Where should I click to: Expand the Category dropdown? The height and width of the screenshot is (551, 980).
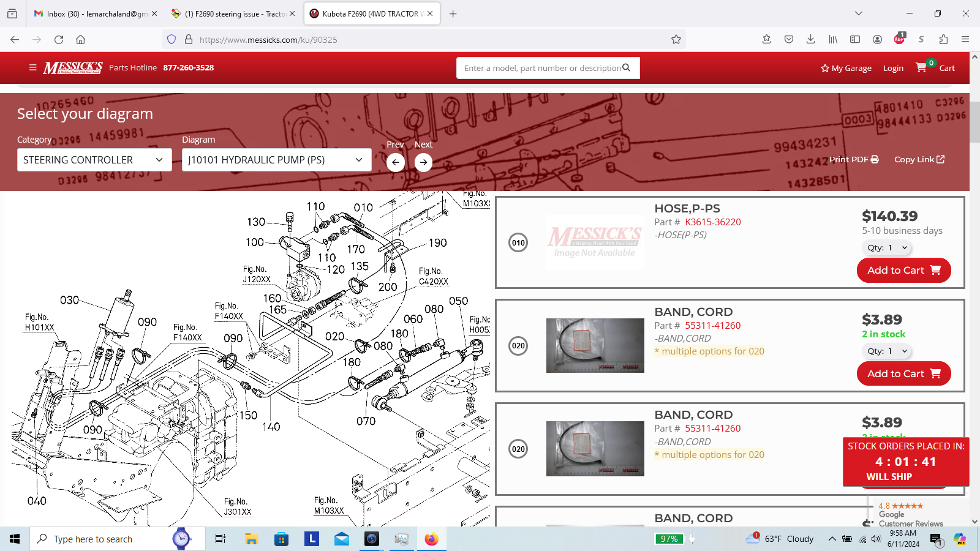point(94,160)
